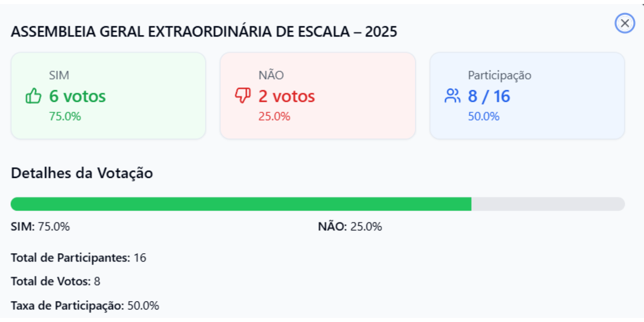Click the '6 votos' green text

click(77, 97)
